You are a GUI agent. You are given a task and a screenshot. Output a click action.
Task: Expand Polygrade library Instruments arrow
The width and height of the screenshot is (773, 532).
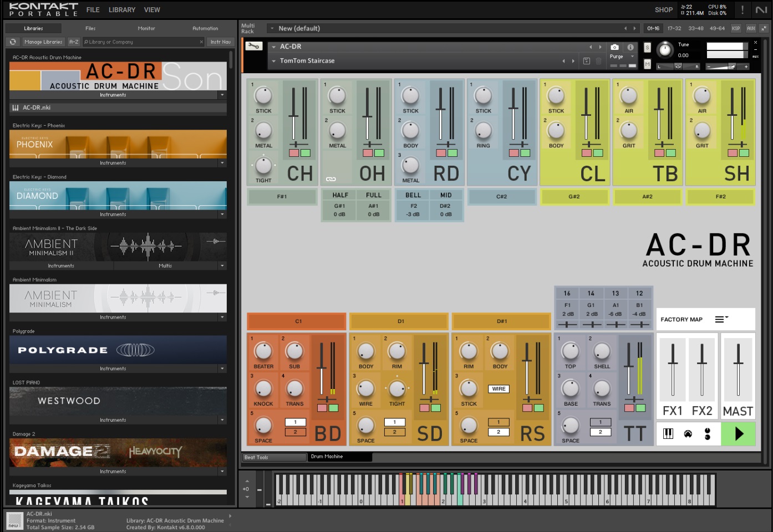click(x=222, y=369)
